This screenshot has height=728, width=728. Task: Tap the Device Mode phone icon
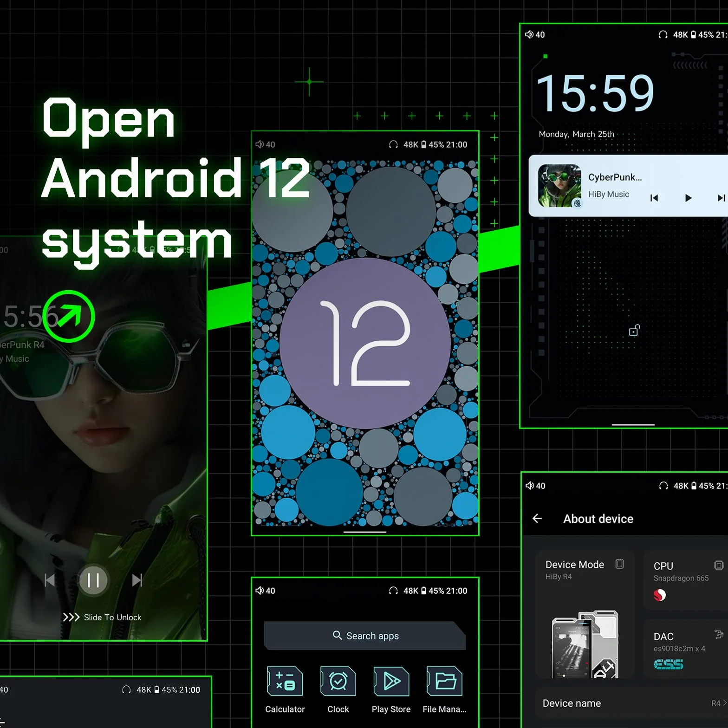click(x=619, y=564)
